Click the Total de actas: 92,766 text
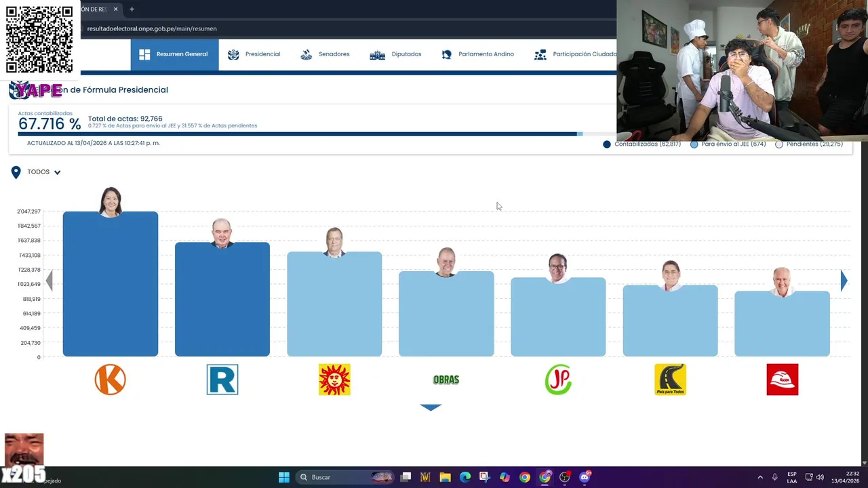The image size is (868, 488). click(x=125, y=119)
